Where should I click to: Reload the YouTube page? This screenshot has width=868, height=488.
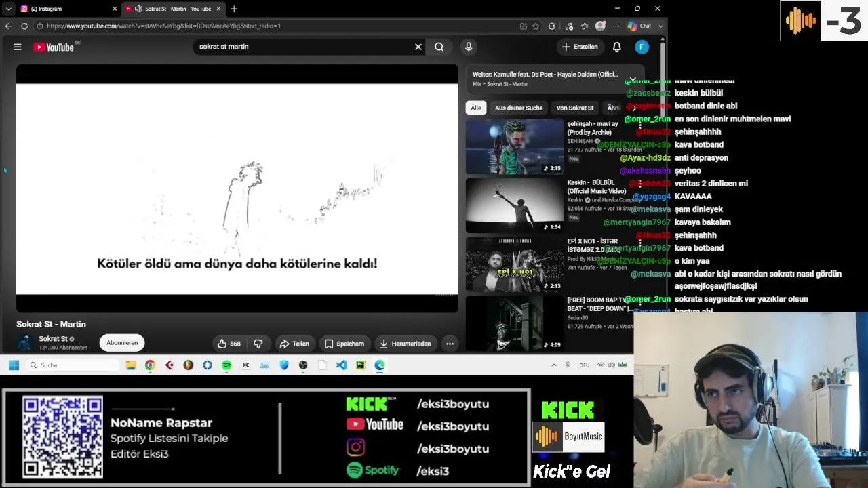click(x=24, y=26)
